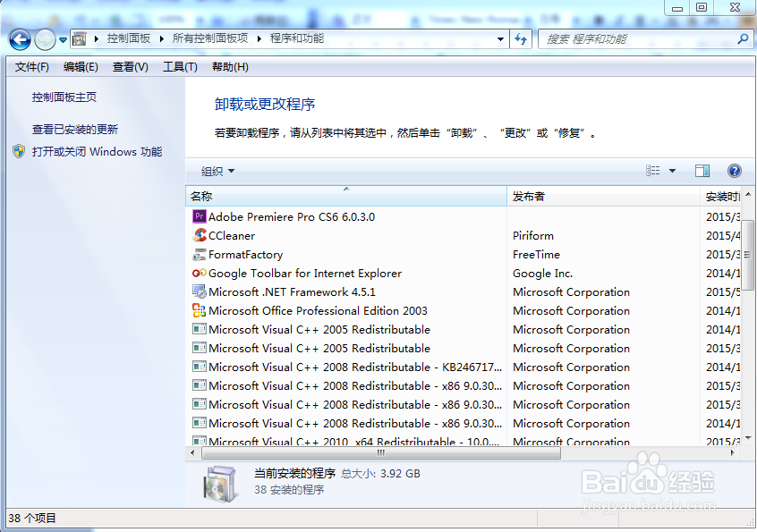Open the 编辑(E) menu
The height and width of the screenshot is (532, 757).
click(x=81, y=67)
